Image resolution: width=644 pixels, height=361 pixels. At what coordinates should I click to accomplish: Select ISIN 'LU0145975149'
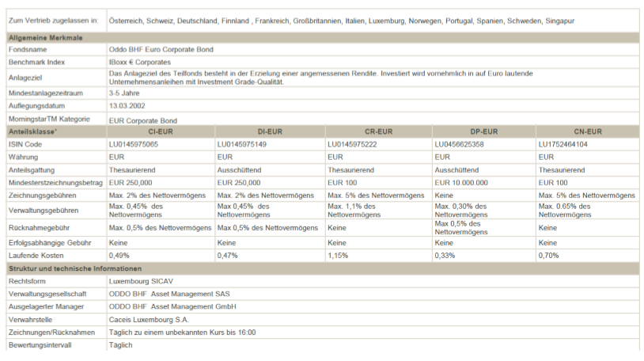tap(242, 144)
